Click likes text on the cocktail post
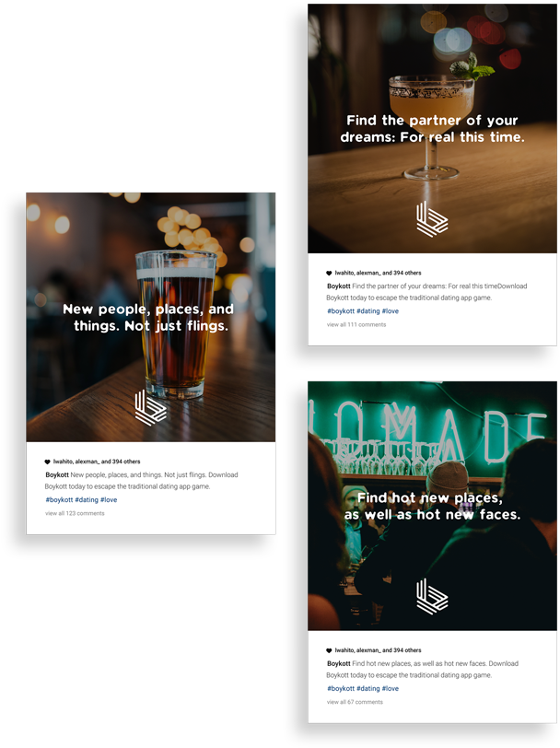 point(378,274)
